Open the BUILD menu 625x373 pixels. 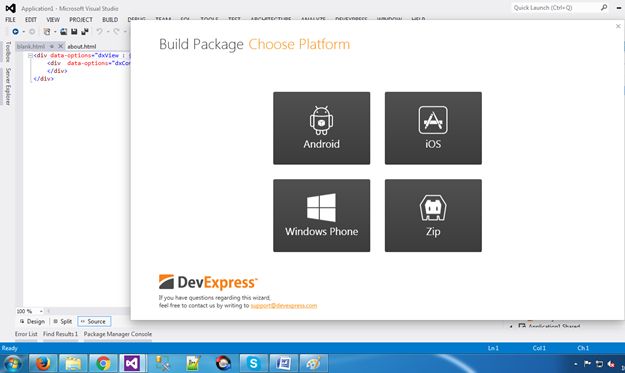click(110, 20)
